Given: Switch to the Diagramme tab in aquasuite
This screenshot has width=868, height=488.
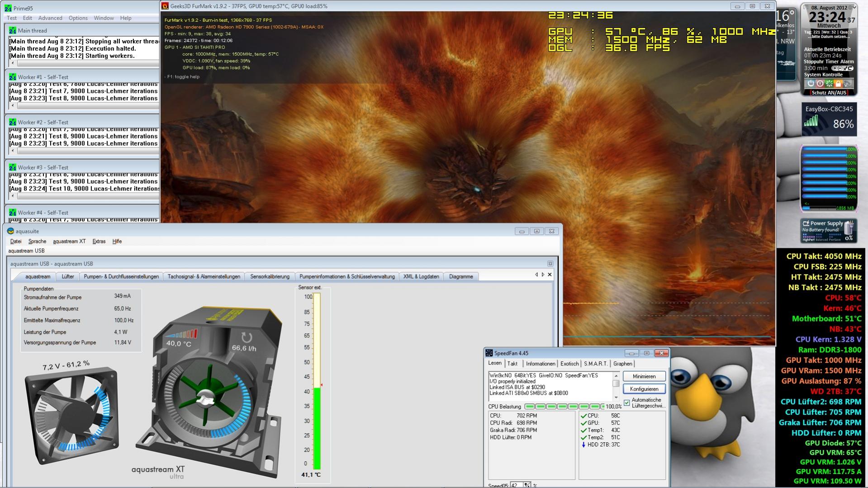Looking at the screenshot, I should click(x=461, y=276).
